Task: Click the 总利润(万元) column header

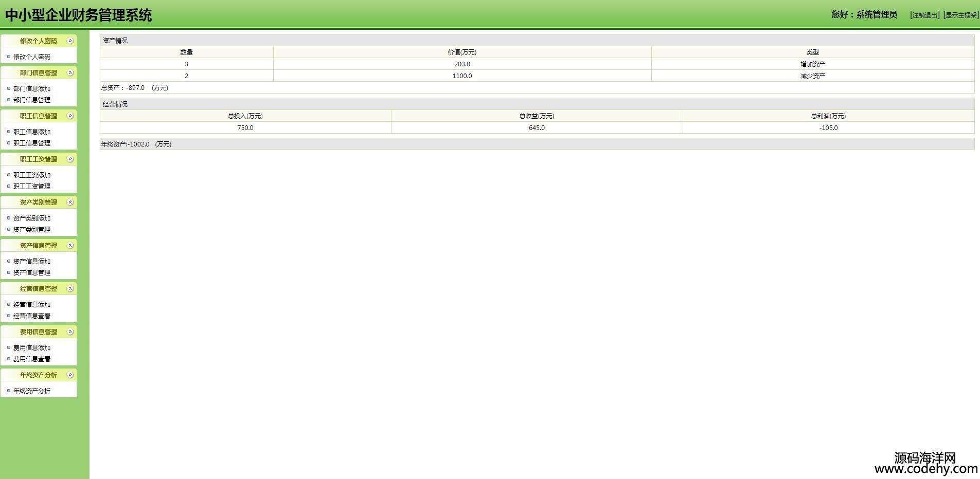Action: pyautogui.click(x=828, y=116)
